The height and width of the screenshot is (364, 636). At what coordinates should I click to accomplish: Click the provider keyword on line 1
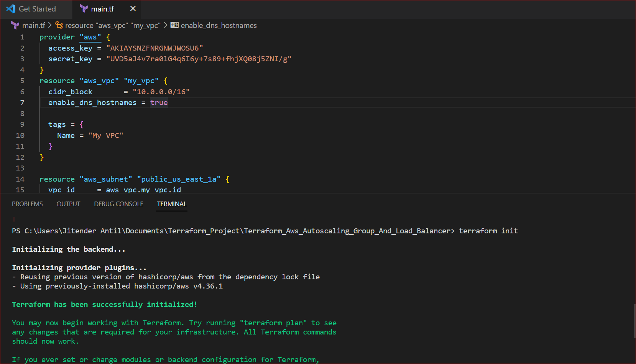point(57,37)
